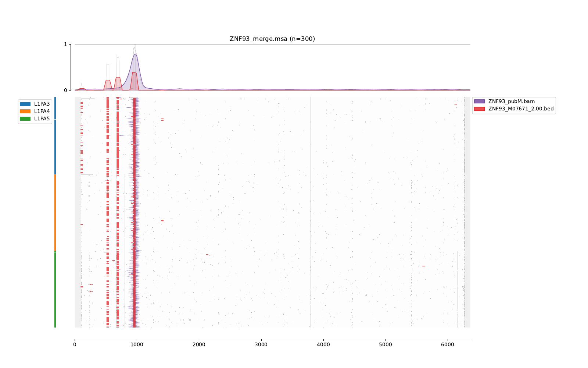Click the red ZNF93_M07671_2.00.bed legend swatch
Viewport: 588px width, 368px height.
coord(480,109)
